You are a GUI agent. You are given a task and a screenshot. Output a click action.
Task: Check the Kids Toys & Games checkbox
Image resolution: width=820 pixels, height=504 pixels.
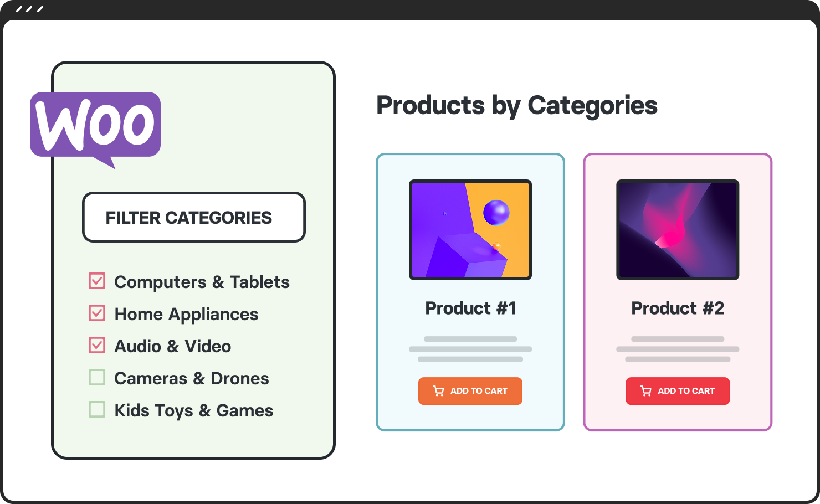tap(97, 410)
